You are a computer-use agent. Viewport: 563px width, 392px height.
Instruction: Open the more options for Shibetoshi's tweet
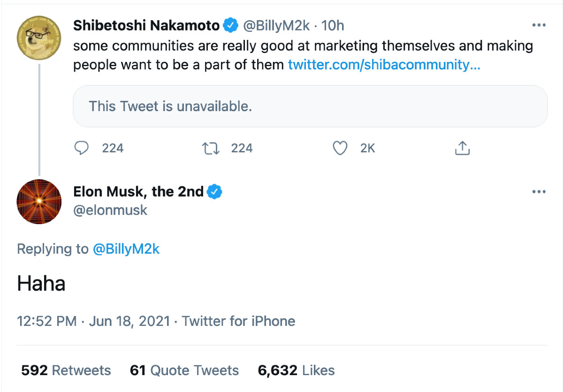click(x=539, y=25)
